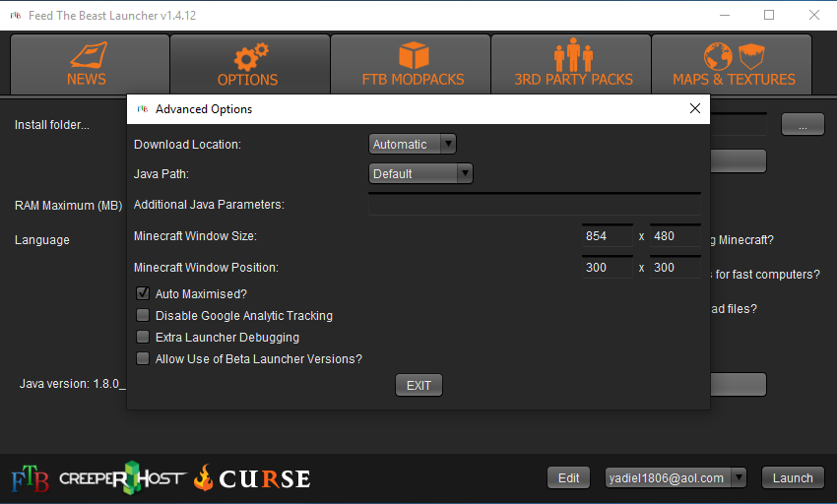Viewport: 837px width, 504px height.
Task: Maximize the launcher window
Action: tap(769, 15)
